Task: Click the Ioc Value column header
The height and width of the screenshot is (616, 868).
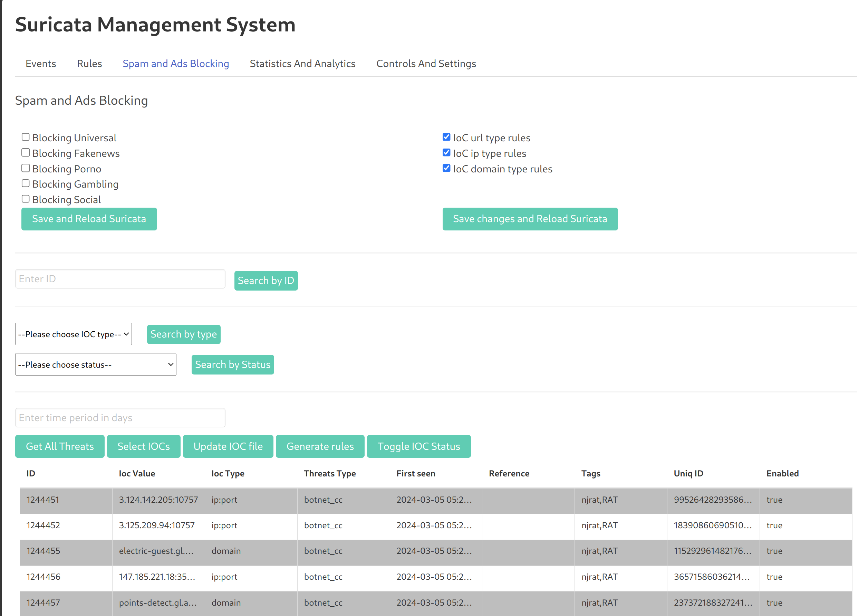Action: pos(137,473)
